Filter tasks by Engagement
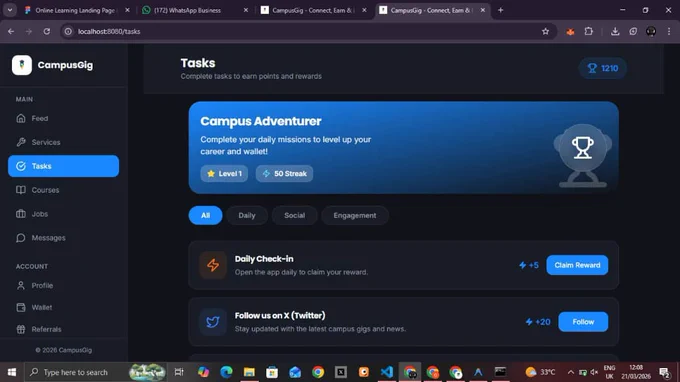 click(355, 215)
